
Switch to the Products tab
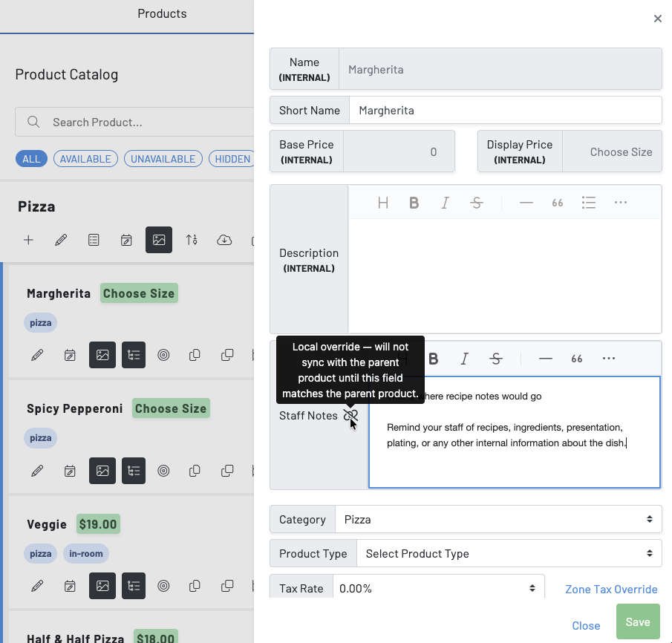(162, 13)
